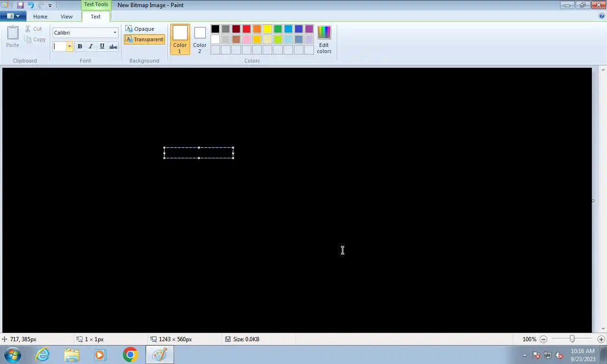The height and width of the screenshot is (364, 607).
Task: Open the Customize Quick Access Toolbar dropdown
Action: pos(50,6)
